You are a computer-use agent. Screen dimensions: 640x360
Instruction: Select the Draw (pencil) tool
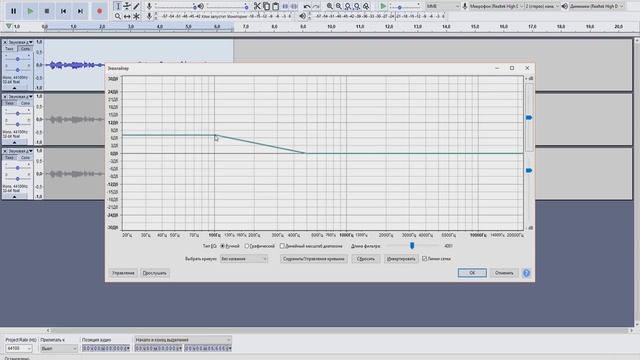(136, 6)
